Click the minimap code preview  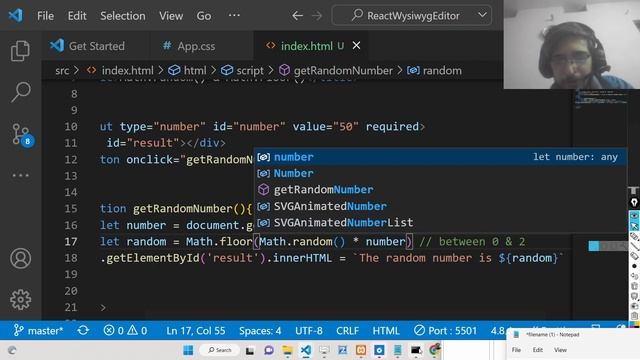tap(601, 99)
